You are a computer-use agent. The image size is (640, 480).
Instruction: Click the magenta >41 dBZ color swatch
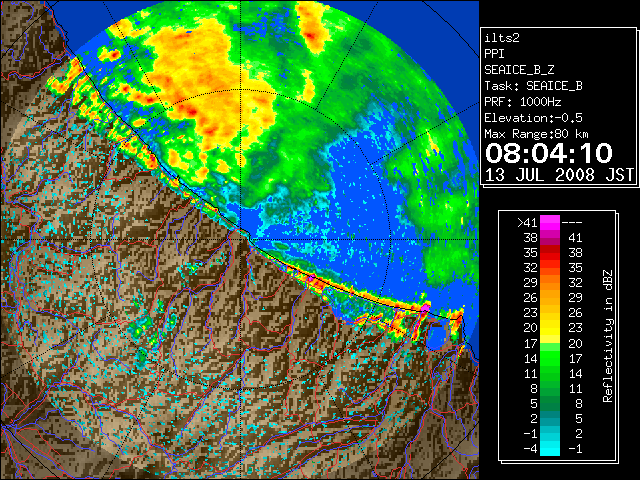[550, 222]
